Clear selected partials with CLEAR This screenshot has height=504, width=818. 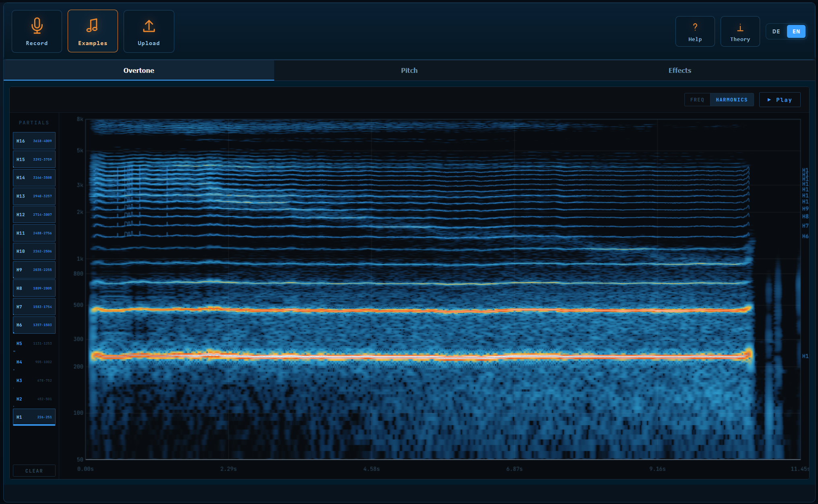[x=34, y=471]
